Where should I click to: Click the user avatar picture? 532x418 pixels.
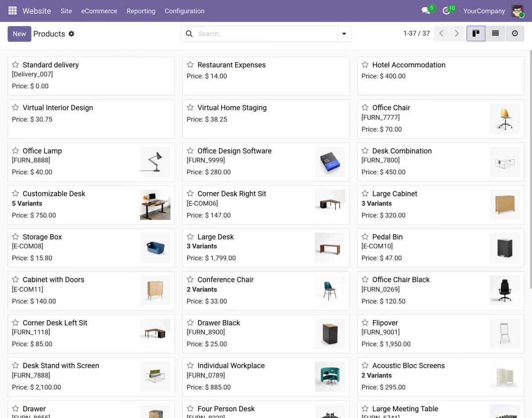coord(517,11)
